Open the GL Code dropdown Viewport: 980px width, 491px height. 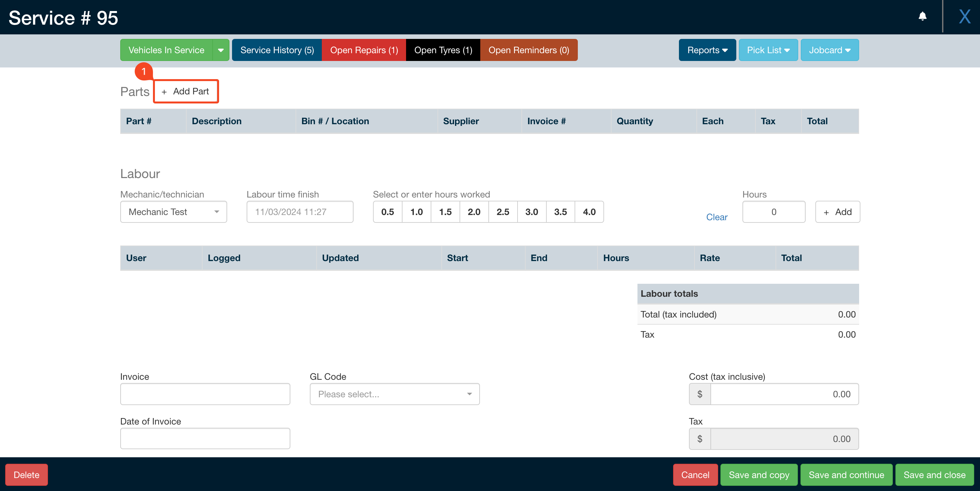pos(394,394)
